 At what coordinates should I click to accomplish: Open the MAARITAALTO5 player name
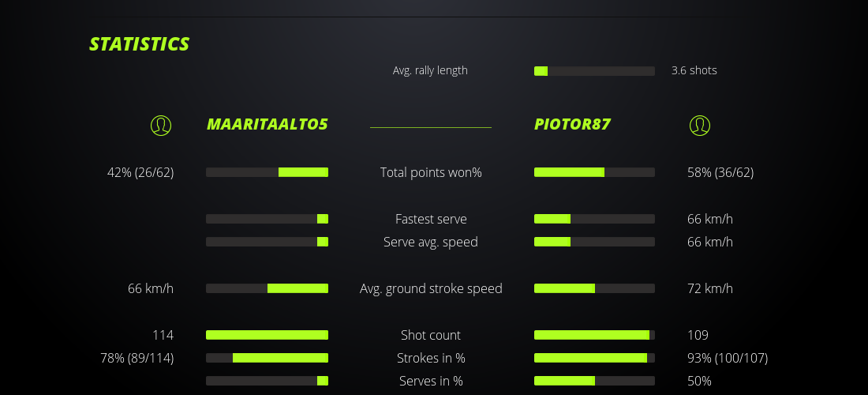tap(267, 125)
